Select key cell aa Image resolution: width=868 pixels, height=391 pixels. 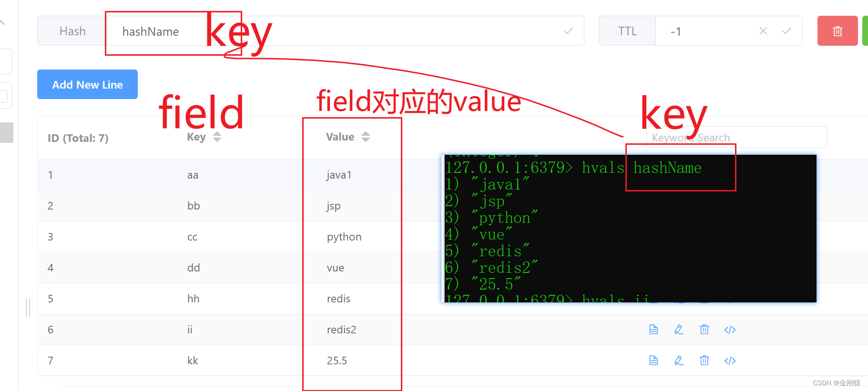[193, 175]
